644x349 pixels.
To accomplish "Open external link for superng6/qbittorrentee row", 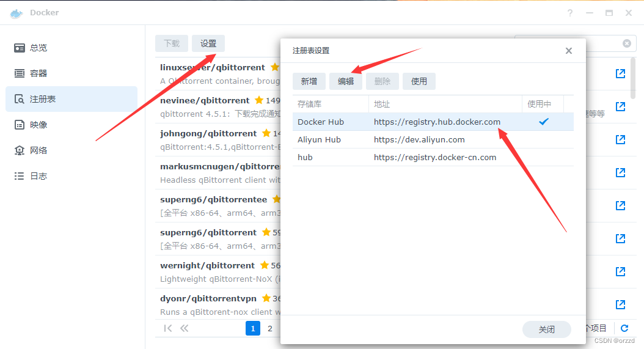I will (x=620, y=205).
